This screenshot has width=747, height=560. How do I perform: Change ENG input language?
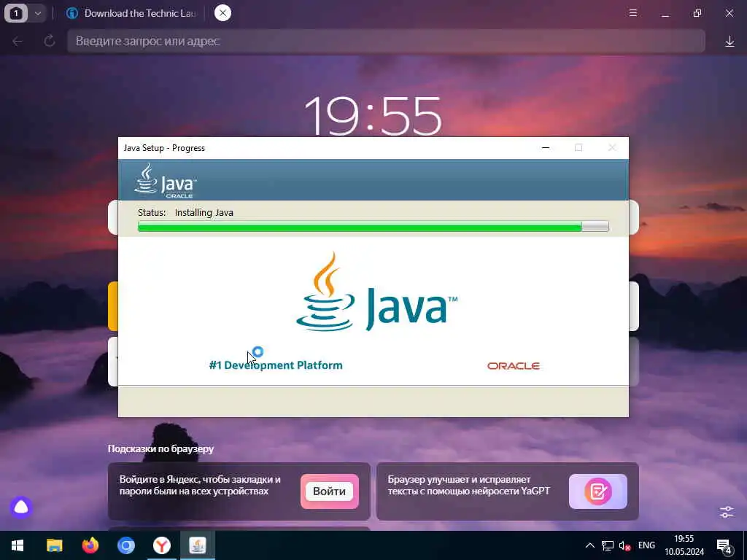coord(646,545)
